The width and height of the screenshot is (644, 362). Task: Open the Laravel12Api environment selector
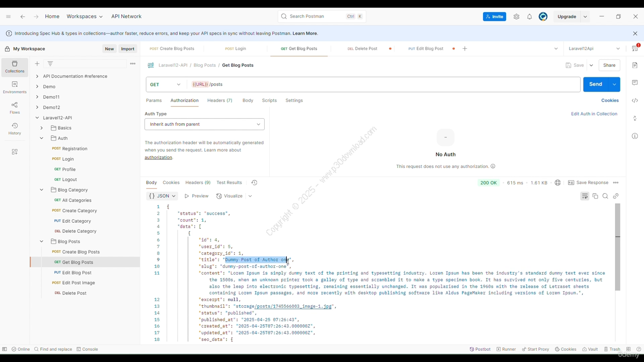click(594, 49)
